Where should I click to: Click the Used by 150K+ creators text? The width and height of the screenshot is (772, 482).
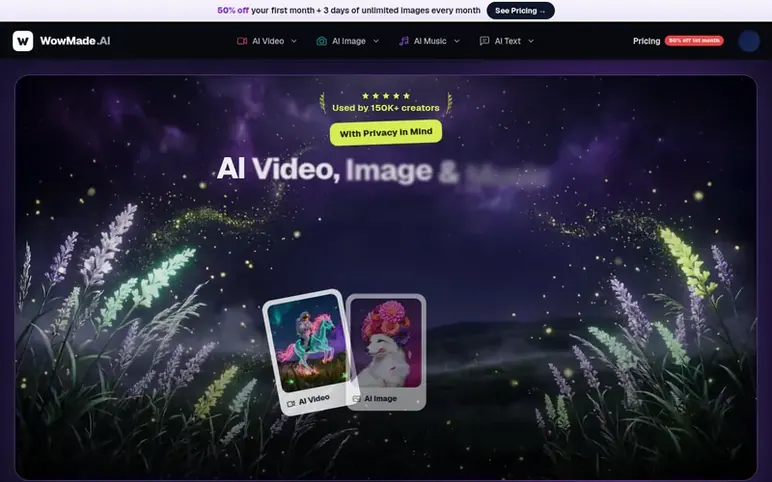pos(386,108)
